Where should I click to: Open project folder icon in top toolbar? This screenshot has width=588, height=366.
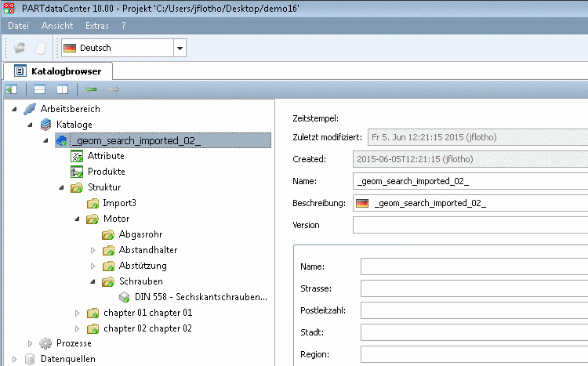click(20, 48)
